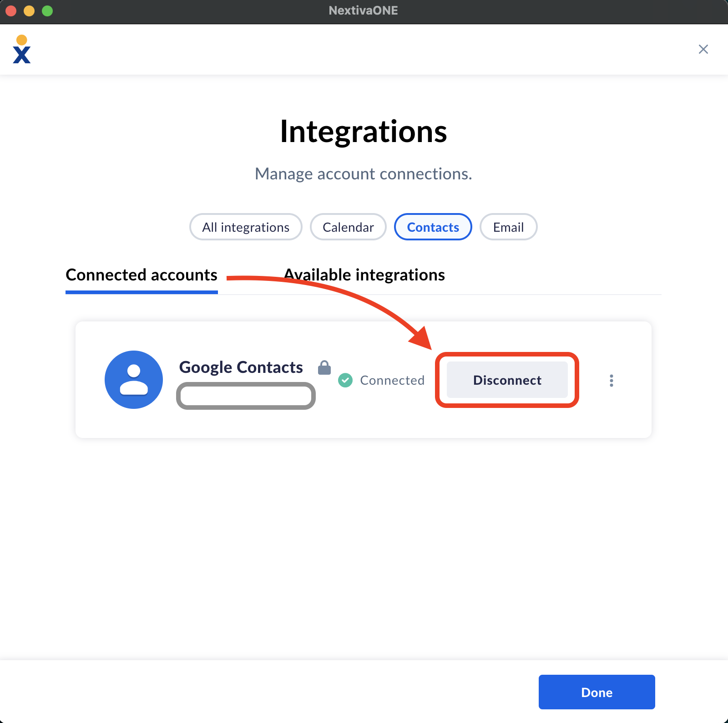Select the Contacts filter

pos(433,227)
